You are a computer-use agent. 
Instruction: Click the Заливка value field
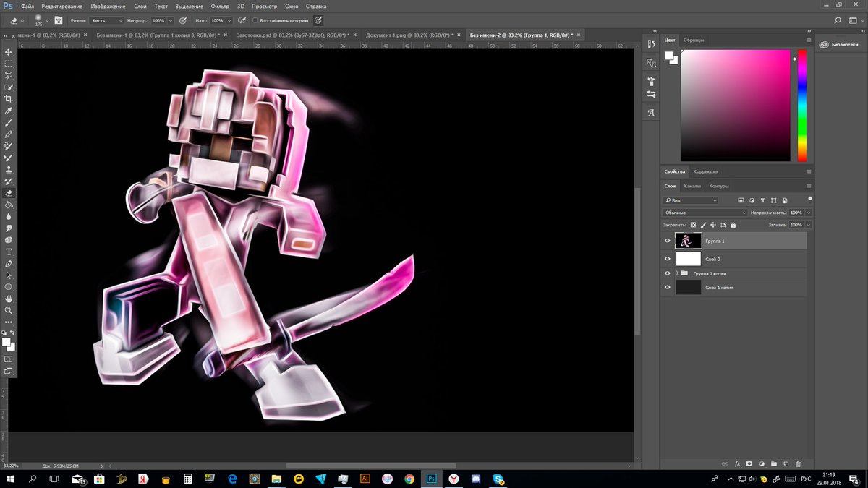pyautogui.click(x=796, y=225)
